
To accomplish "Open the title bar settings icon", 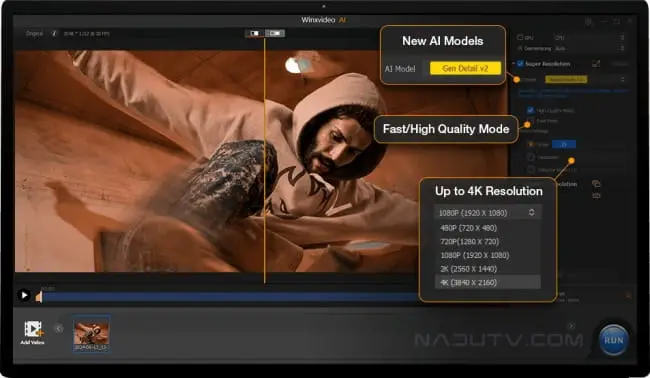I will (x=588, y=21).
